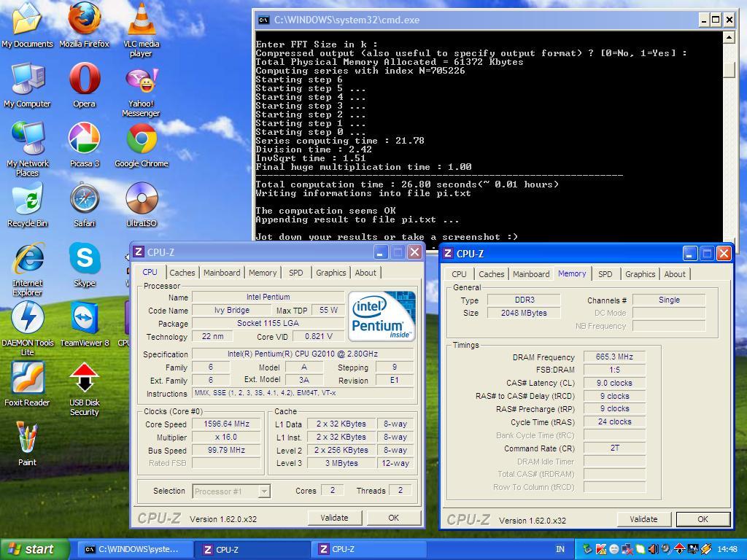This screenshot has width=747, height=560.
Task: Click the Code Name value Ivy Bridge
Action: (x=231, y=310)
